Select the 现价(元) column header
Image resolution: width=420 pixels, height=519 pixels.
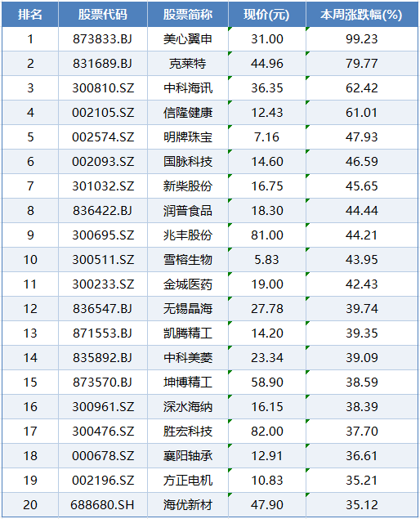tap(266, 14)
